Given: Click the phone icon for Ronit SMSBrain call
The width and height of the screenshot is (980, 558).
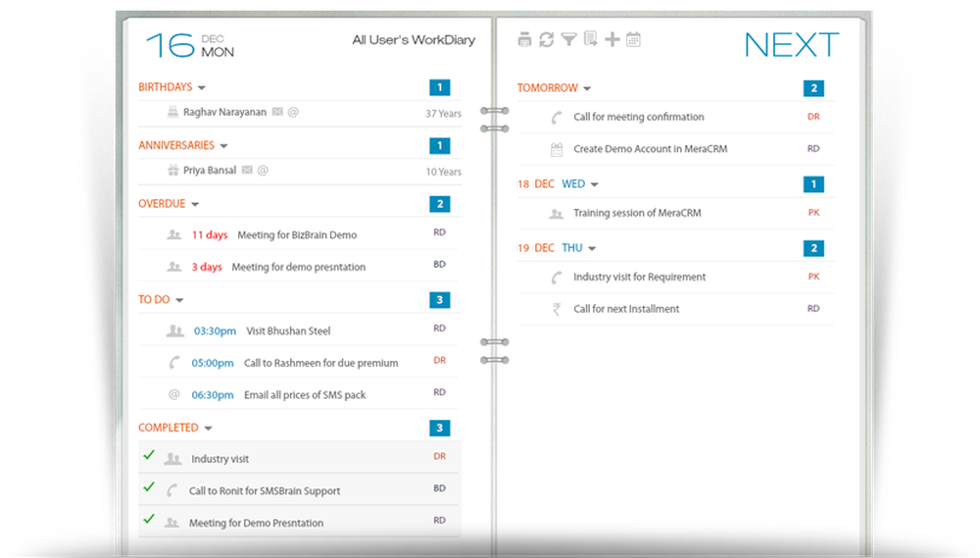Looking at the screenshot, I should [171, 490].
